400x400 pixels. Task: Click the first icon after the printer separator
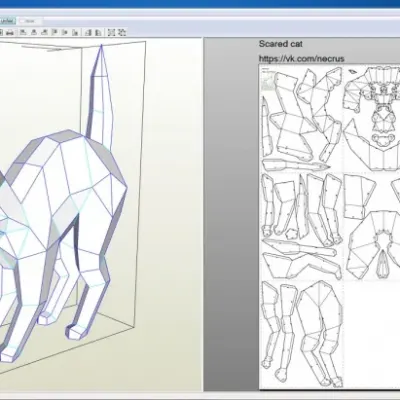[23, 32]
